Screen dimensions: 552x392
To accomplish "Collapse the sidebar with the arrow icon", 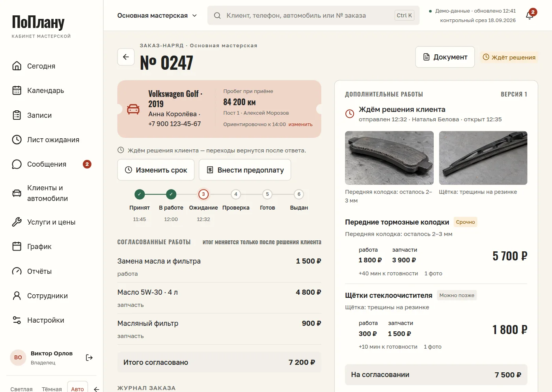I will [x=96, y=389].
